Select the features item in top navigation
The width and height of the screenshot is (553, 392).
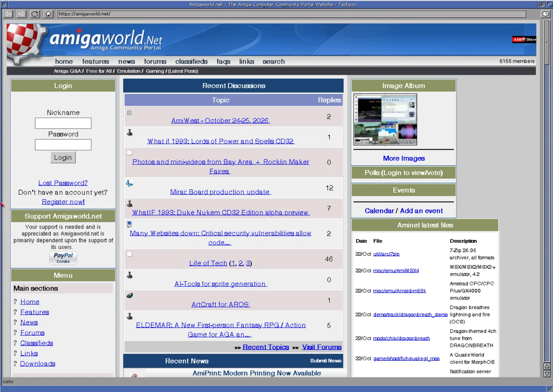point(96,62)
